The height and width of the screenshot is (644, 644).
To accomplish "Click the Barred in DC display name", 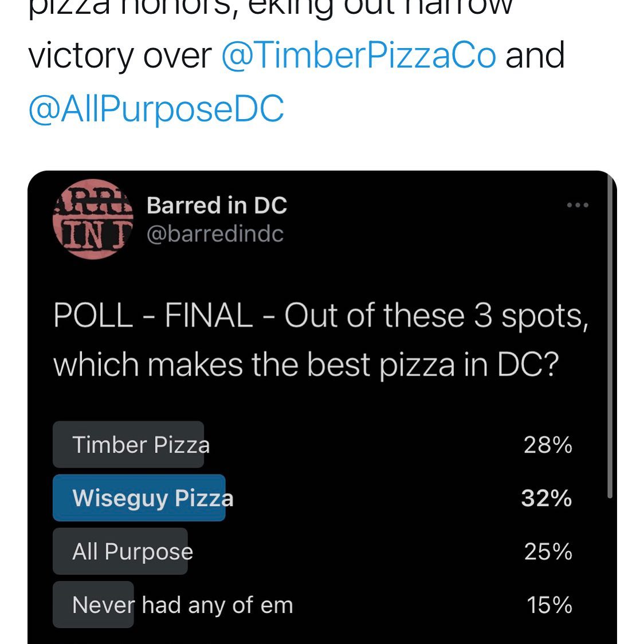I will point(217,205).
